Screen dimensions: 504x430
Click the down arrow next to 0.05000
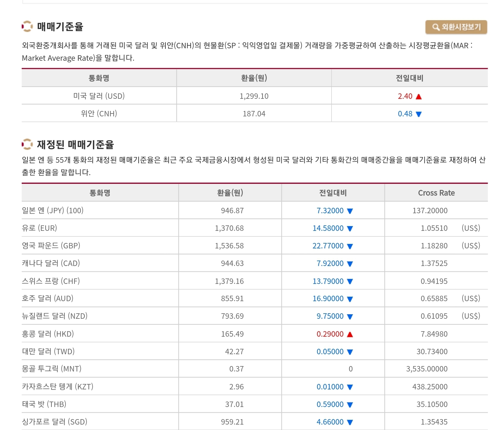[350, 352]
